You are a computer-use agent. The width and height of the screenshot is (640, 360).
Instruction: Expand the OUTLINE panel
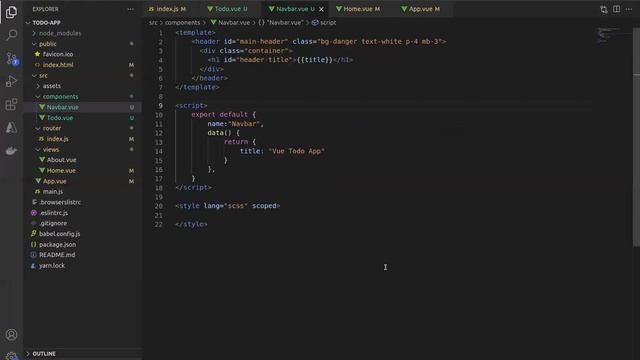(82, 354)
